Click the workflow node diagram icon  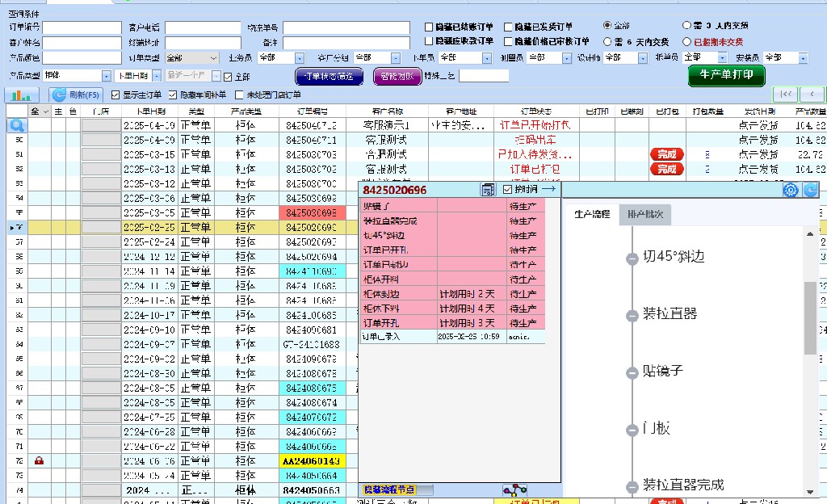(x=514, y=490)
